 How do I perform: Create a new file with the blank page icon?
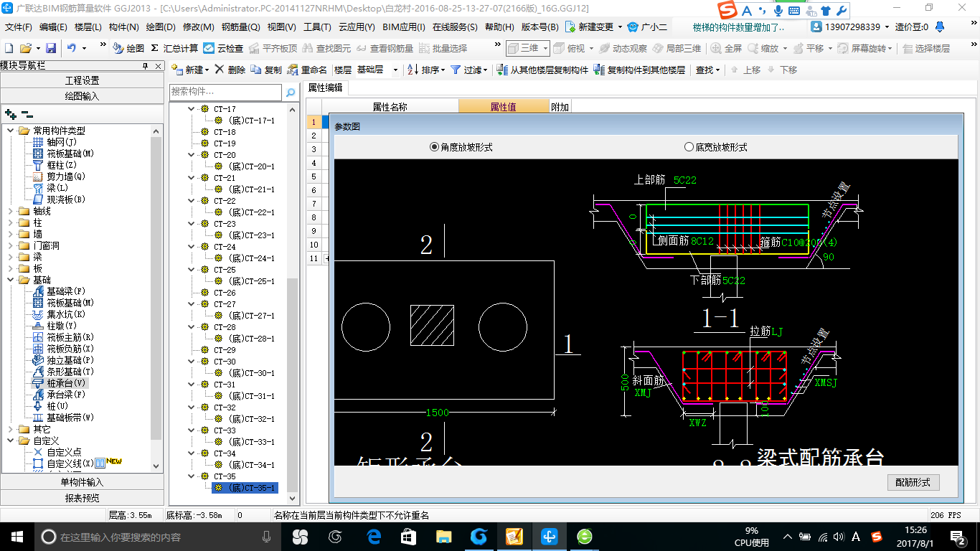click(9, 48)
